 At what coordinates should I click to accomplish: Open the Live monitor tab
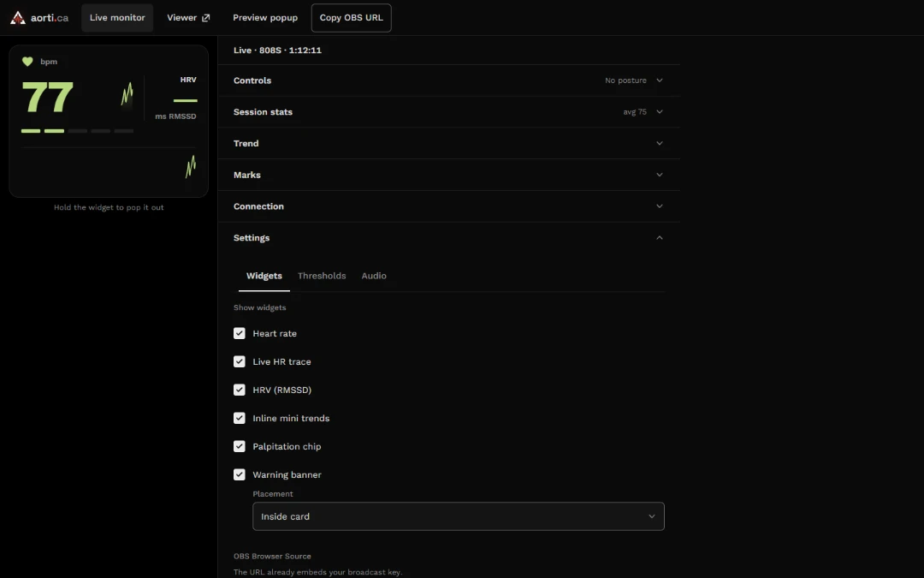[117, 18]
